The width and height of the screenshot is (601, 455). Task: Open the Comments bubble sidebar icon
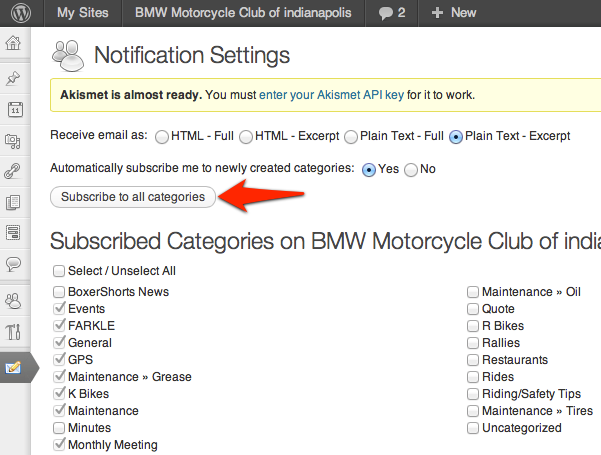tap(13, 264)
